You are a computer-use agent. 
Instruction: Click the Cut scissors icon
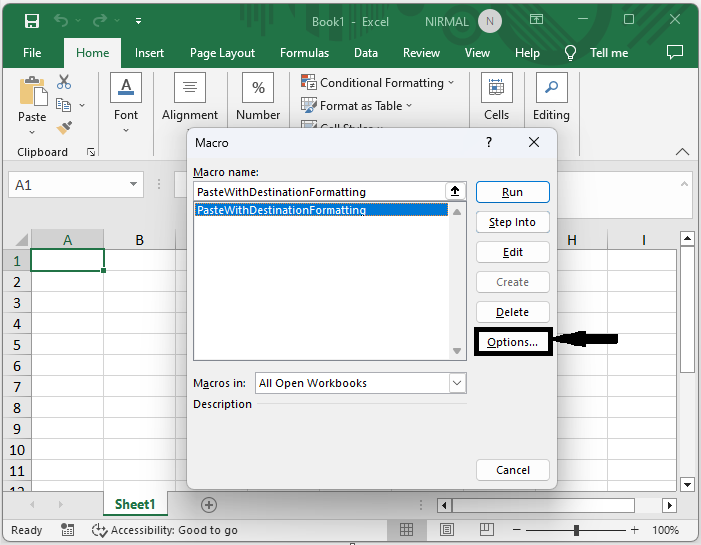[64, 83]
